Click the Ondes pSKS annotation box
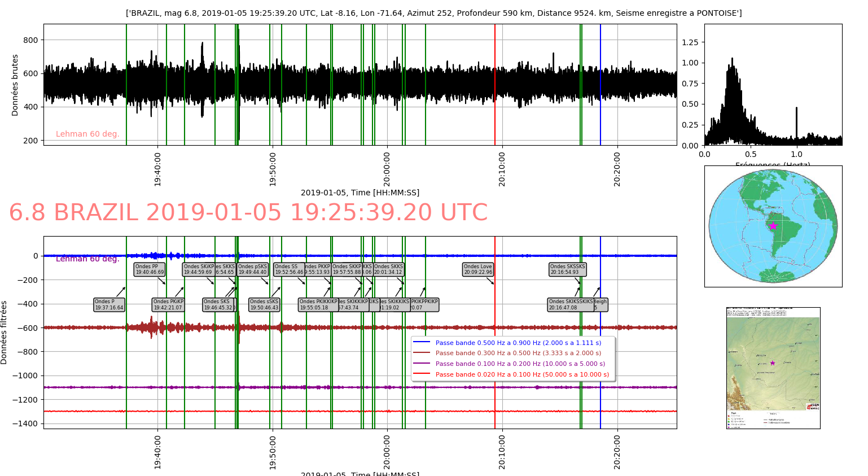 [252, 269]
